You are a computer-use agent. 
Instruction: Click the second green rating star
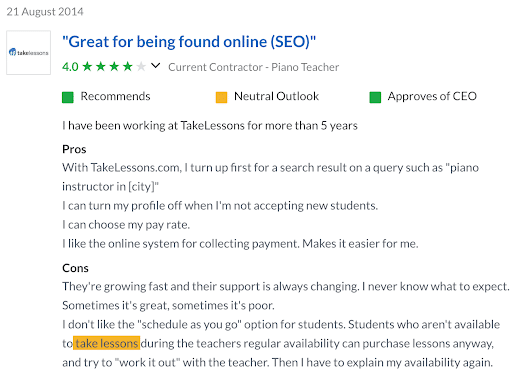101,66
